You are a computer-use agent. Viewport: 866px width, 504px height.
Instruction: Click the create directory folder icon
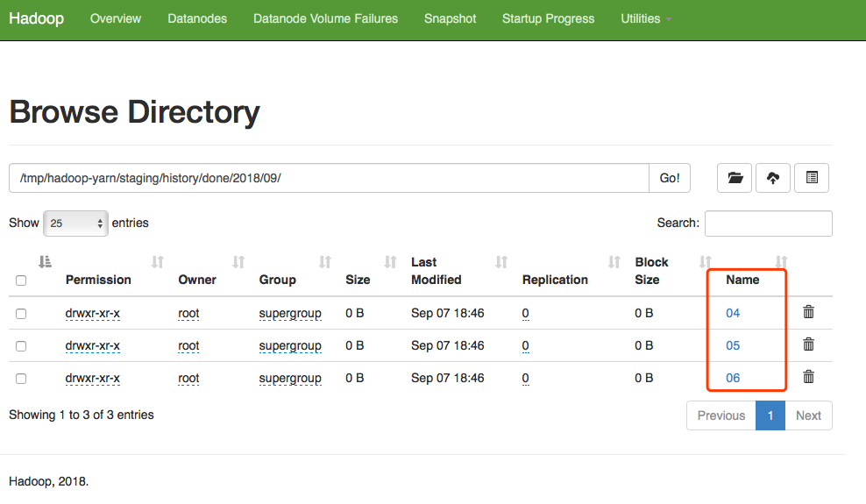[x=735, y=178]
